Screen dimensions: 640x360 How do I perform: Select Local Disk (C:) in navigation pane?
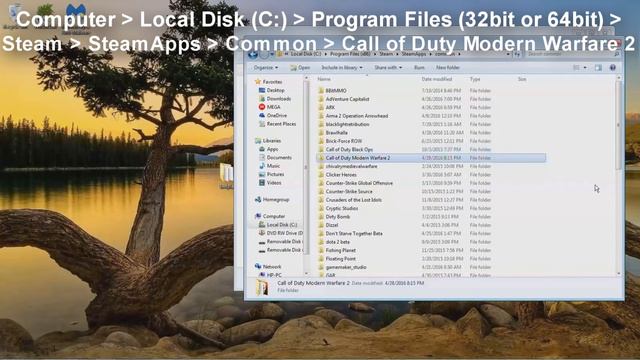click(278, 225)
